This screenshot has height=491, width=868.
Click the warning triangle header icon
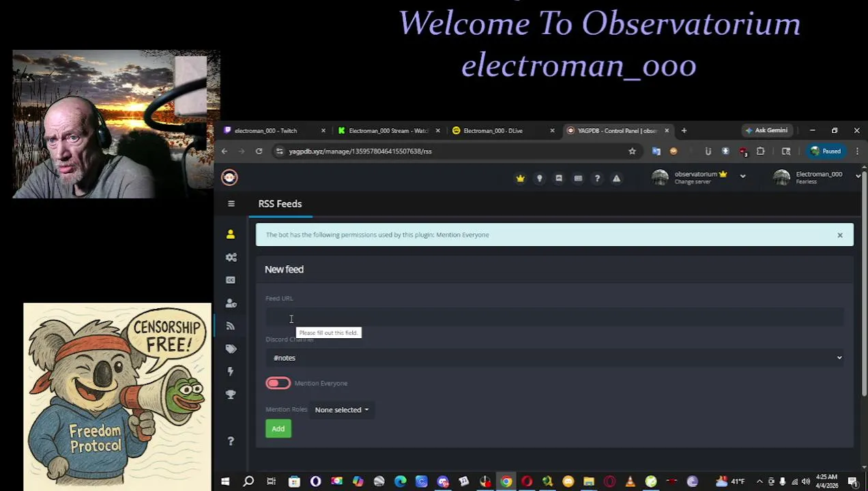click(x=616, y=179)
